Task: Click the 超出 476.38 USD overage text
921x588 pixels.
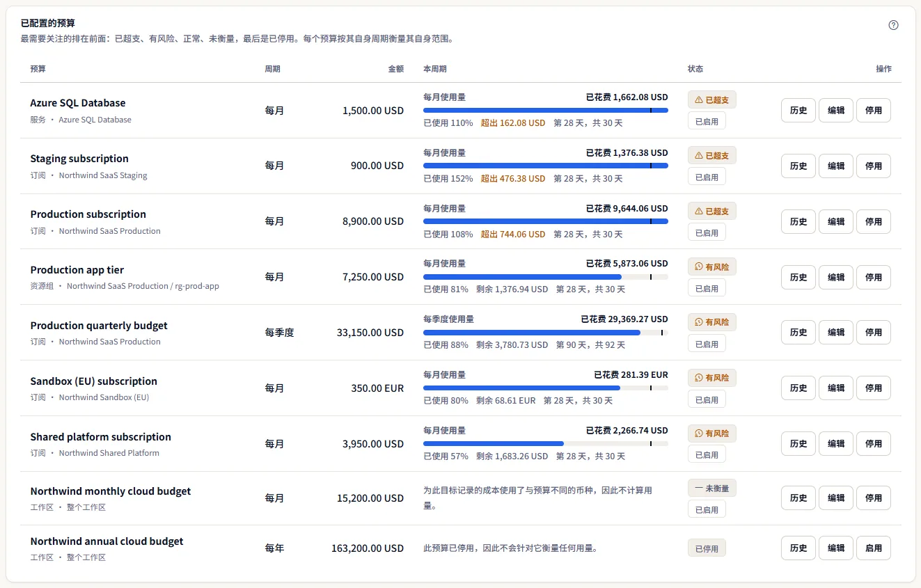Action: (513, 179)
